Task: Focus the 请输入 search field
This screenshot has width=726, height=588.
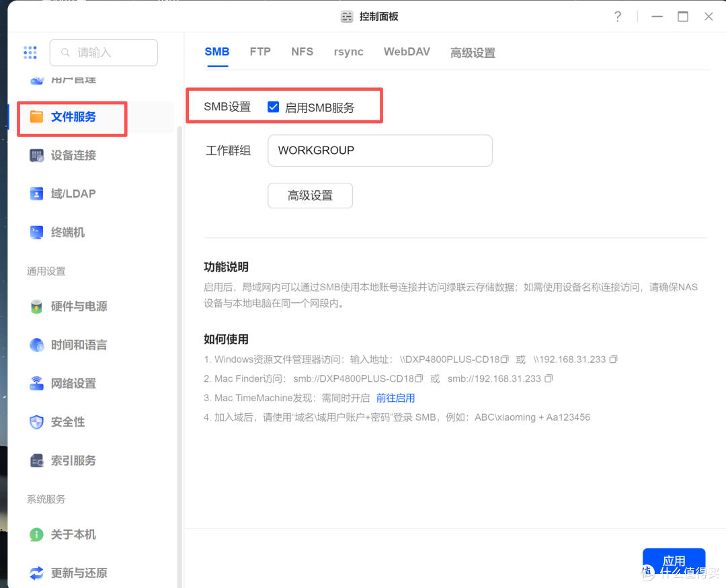Action: (104, 52)
